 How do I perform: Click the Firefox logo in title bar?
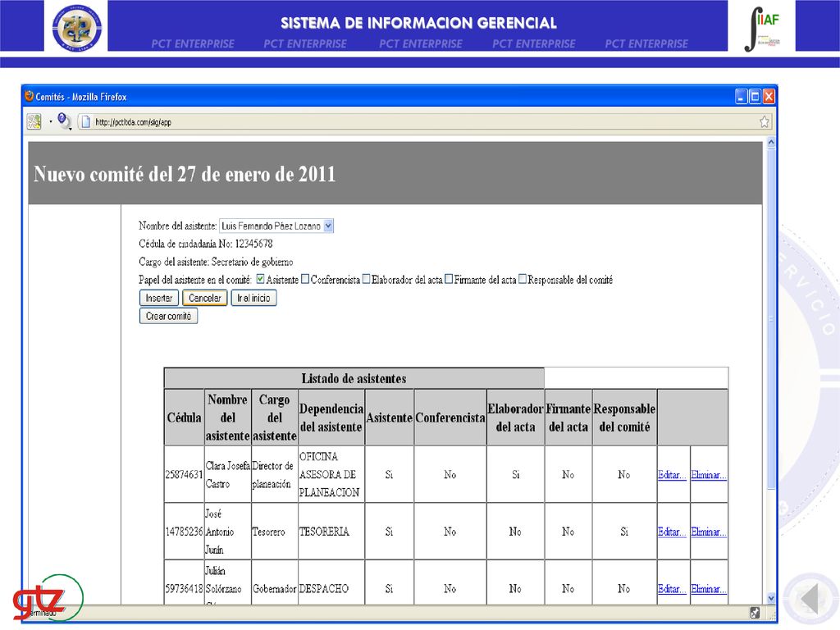(29, 96)
